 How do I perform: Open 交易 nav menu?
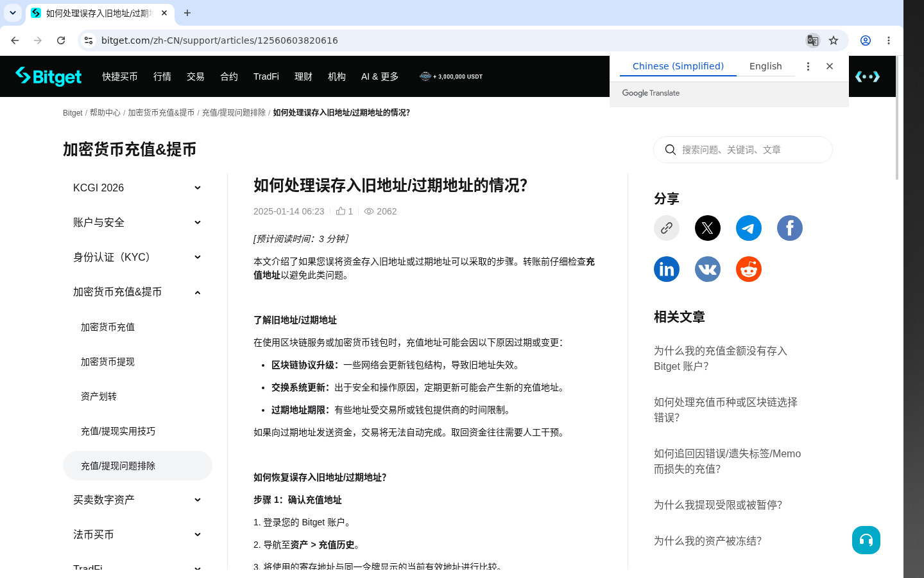(196, 76)
